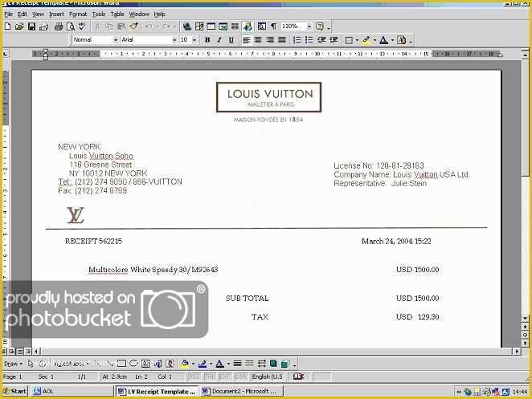
Task: Click the Office Assistant Help icon
Action: click(x=320, y=26)
